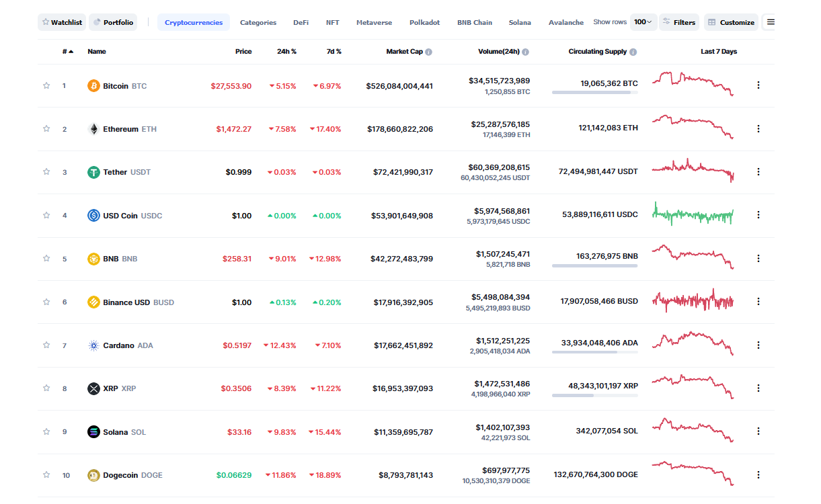The width and height of the screenshot is (821, 504).
Task: Open the Portfolio button
Action: point(113,22)
